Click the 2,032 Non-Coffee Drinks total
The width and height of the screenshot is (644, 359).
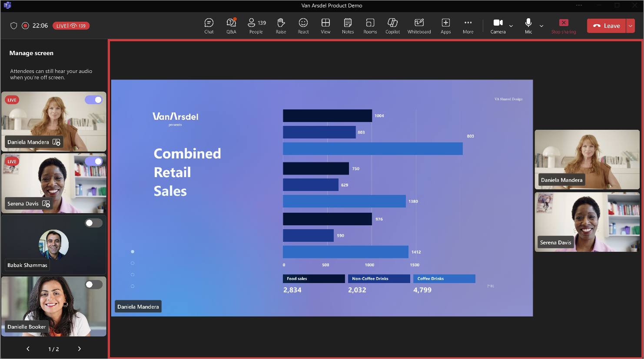pyautogui.click(x=357, y=290)
